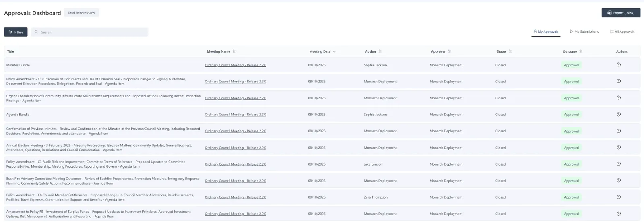Focus the Search input field
The image size is (644, 222).
tap(89, 32)
